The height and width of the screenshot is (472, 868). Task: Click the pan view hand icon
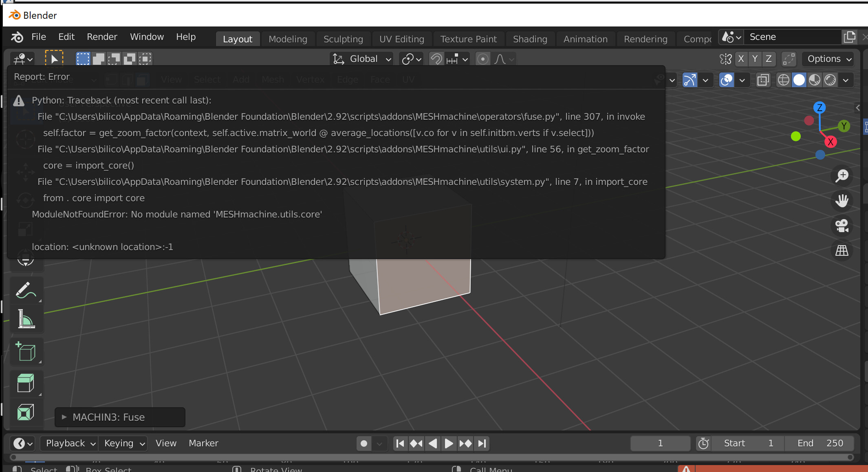842,200
